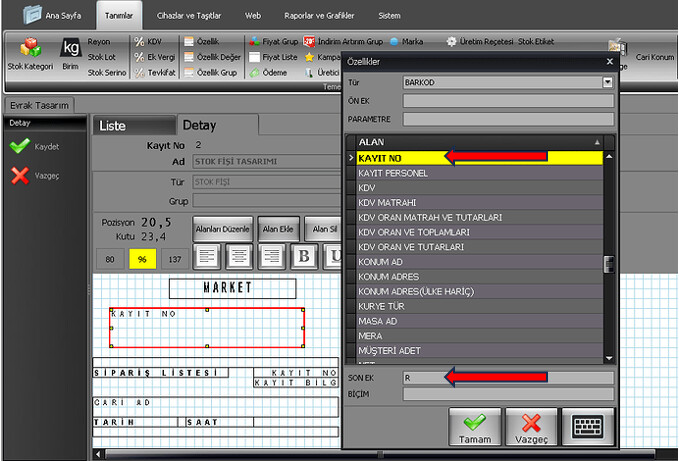679x461 pixels.
Task: Click the field list up arrow
Action: 609,156
